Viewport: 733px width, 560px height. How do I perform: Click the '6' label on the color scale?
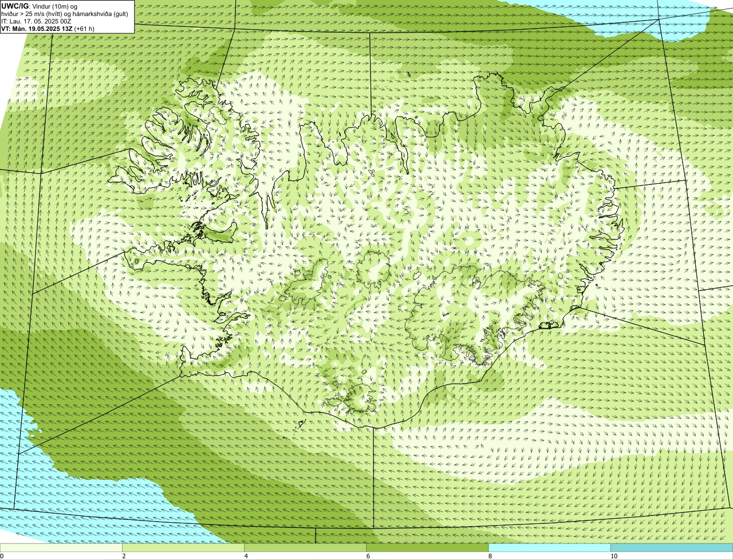click(x=368, y=556)
